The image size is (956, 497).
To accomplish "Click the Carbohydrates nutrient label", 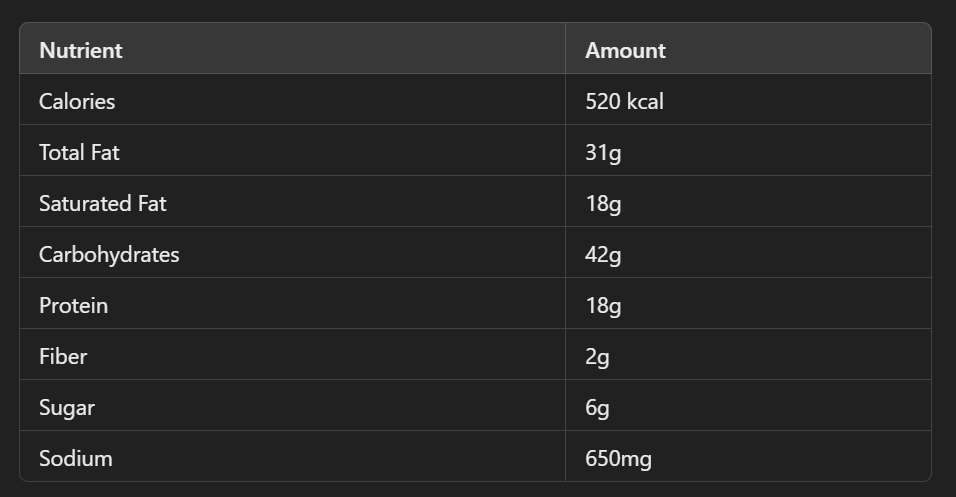I will coord(109,254).
